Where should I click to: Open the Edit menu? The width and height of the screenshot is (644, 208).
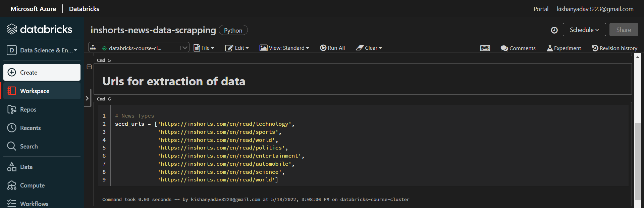point(237,48)
